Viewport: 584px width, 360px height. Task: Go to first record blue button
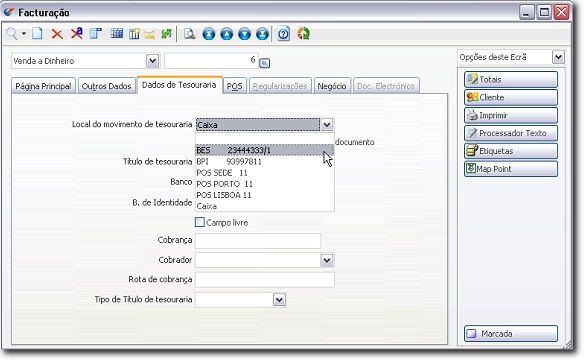tap(209, 34)
